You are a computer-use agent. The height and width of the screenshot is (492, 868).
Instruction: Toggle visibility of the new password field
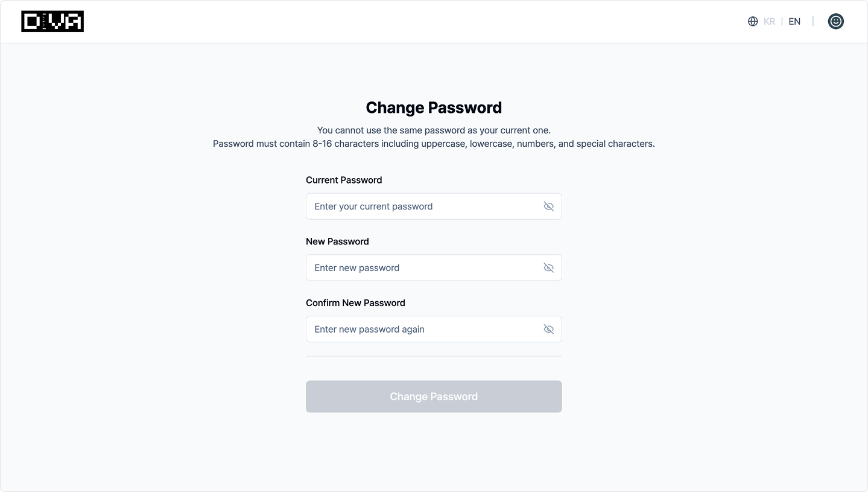point(548,268)
